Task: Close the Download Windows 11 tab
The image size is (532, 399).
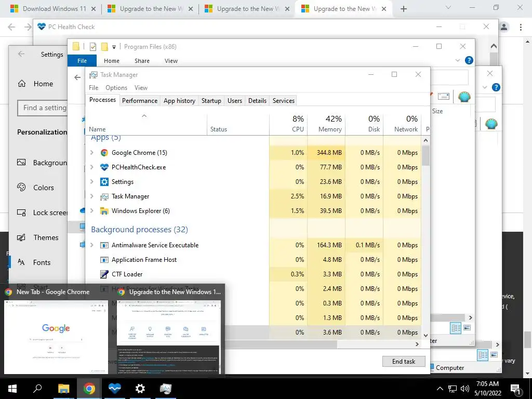Action: pos(94,9)
